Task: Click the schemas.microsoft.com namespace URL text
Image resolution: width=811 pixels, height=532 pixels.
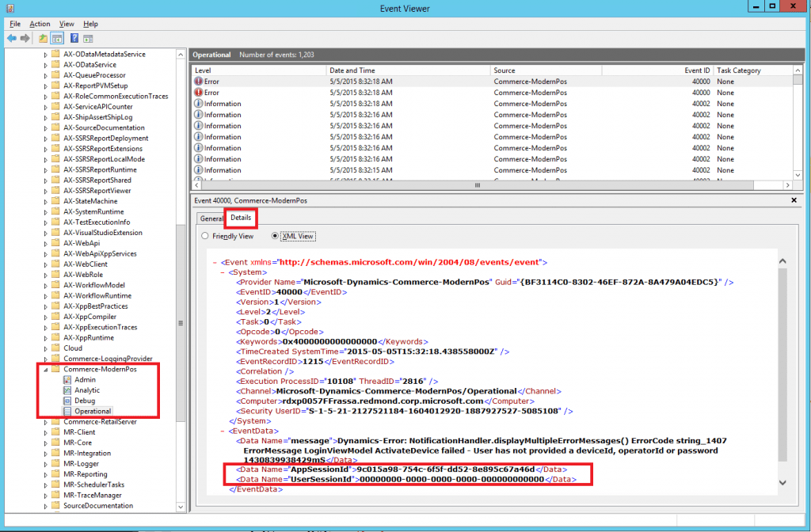Action: pyautogui.click(x=409, y=262)
